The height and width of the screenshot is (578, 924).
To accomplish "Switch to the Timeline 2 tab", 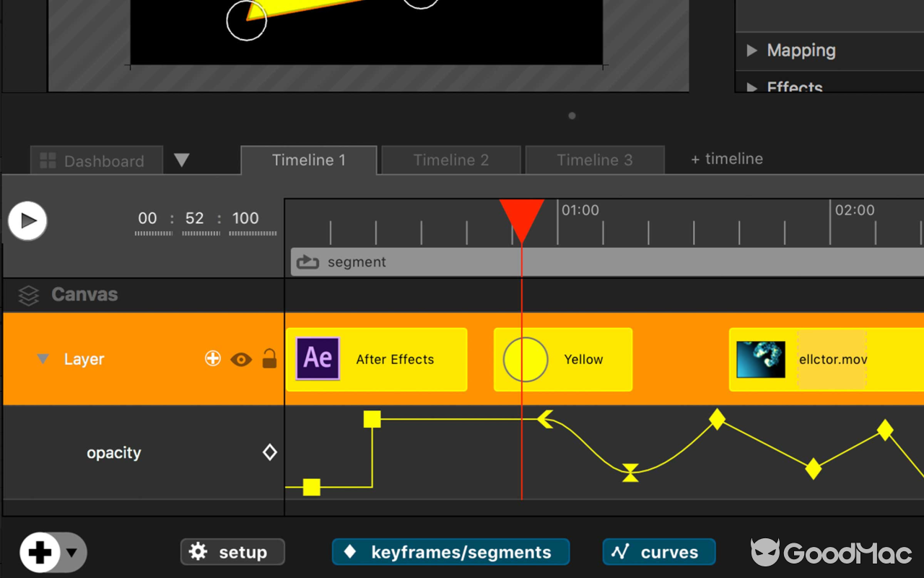I will coord(450,160).
